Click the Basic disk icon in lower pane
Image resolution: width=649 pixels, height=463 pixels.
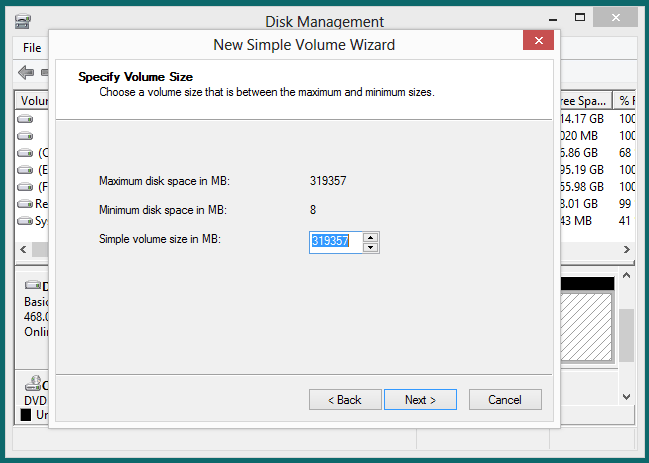pyautogui.click(x=32, y=286)
